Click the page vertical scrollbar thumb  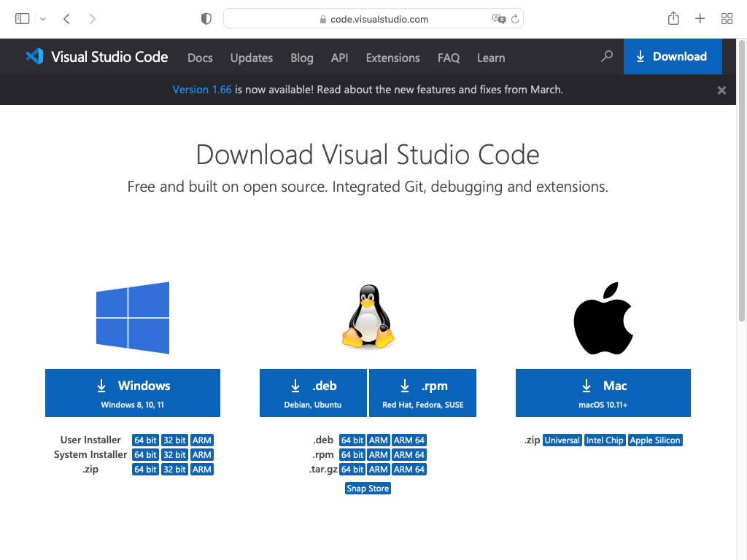coord(741,182)
